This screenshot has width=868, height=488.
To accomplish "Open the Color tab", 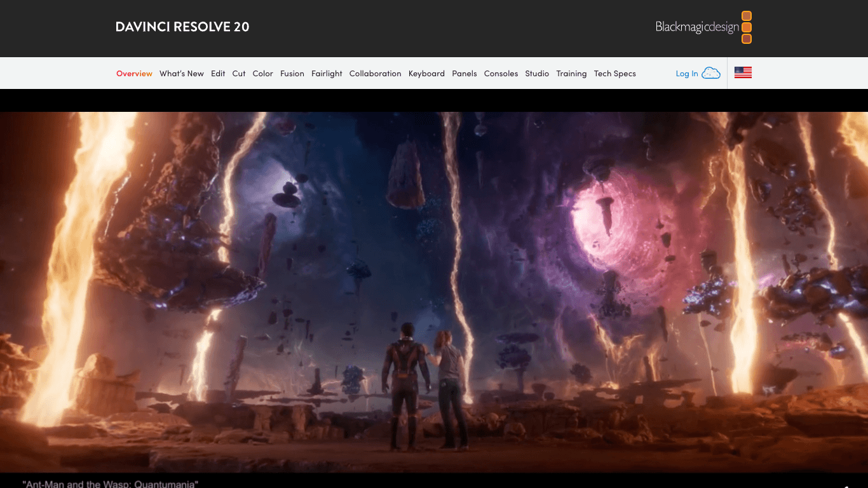I will tap(262, 74).
